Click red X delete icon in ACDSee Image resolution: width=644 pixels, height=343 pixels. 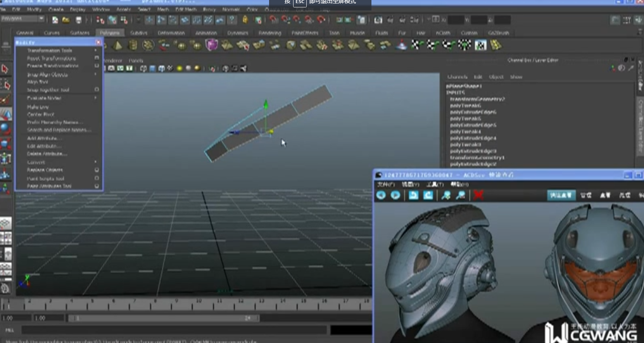click(x=478, y=195)
